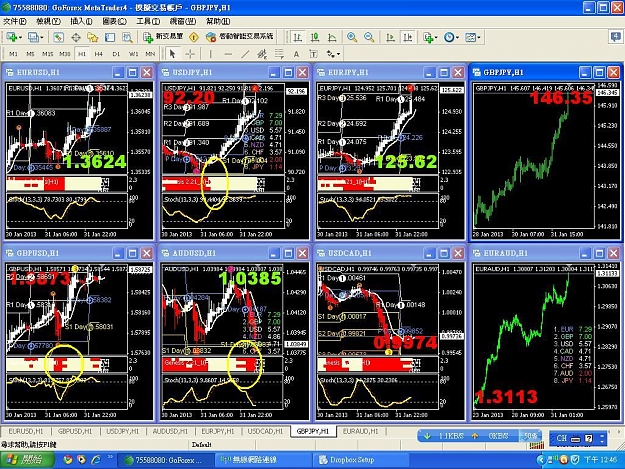Expand the New Chart dropdown arrow

point(20,38)
